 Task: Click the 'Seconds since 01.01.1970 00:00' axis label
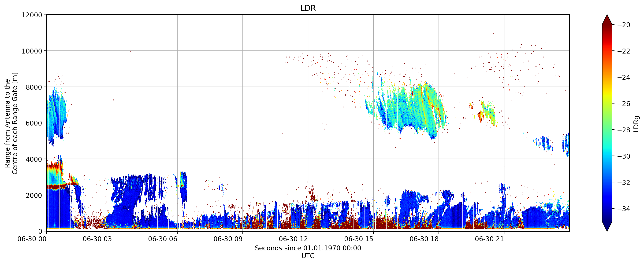click(x=308, y=248)
